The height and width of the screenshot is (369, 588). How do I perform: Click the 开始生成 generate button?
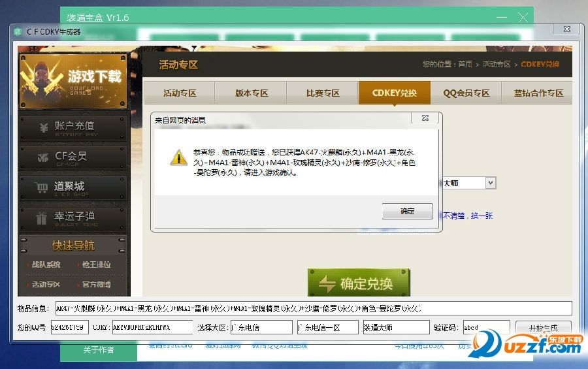click(x=544, y=328)
